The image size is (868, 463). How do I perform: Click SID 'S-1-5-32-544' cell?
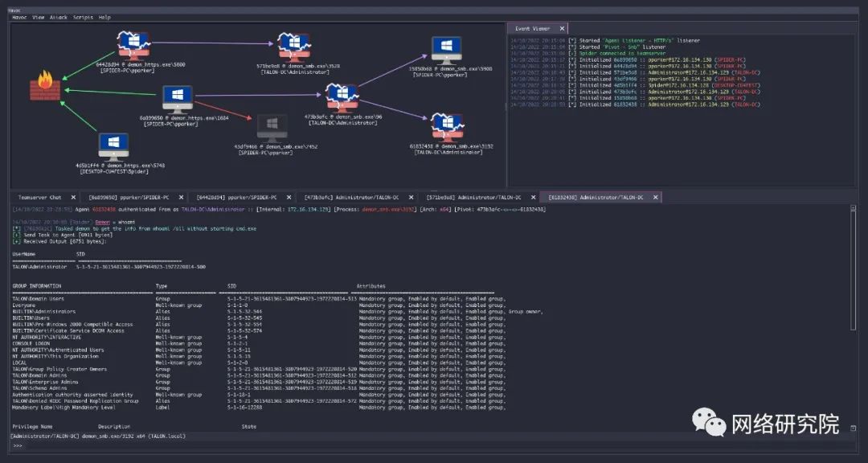[x=244, y=312]
